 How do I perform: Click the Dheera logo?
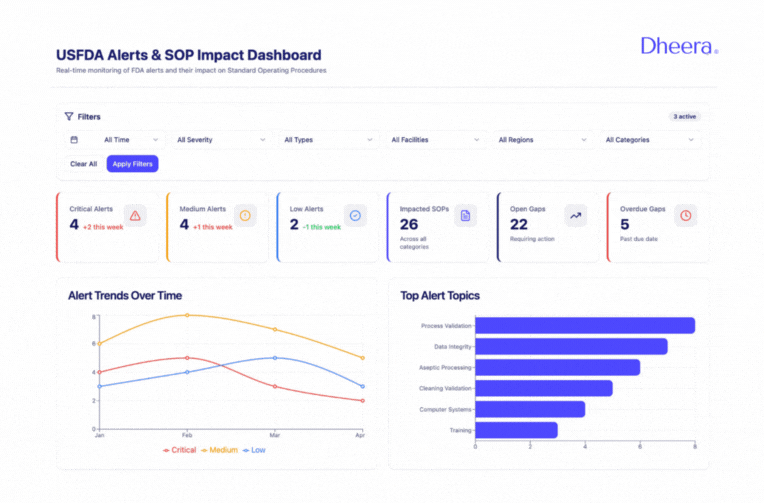[678, 47]
